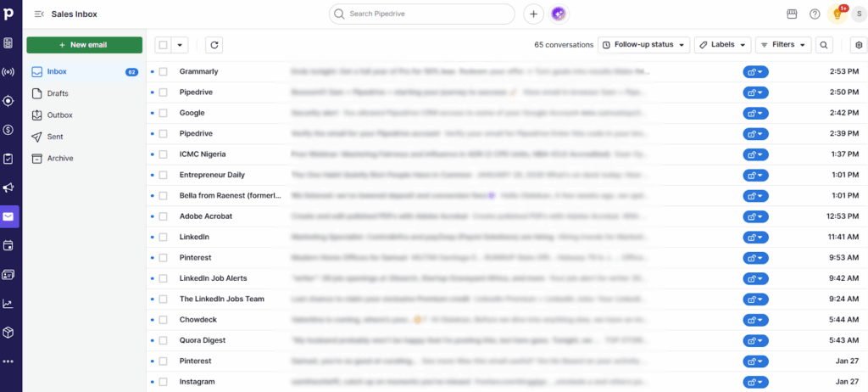Tick the select all conversations checkbox

pyautogui.click(x=164, y=45)
